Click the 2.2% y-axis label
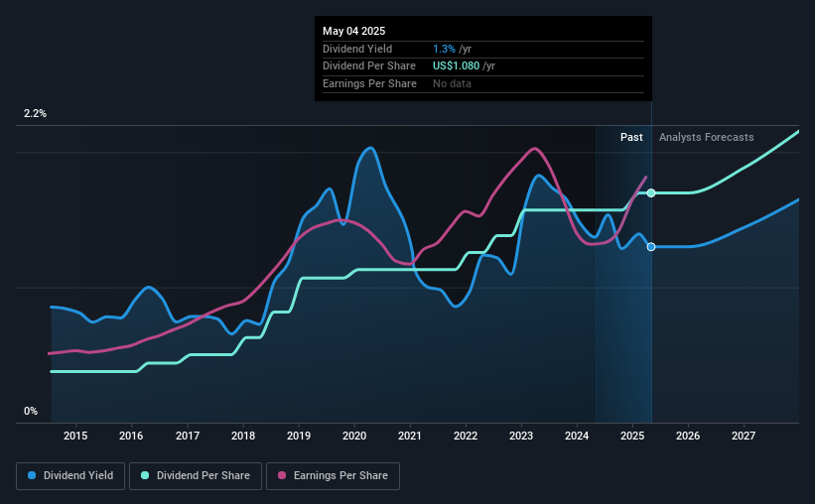 click(35, 114)
